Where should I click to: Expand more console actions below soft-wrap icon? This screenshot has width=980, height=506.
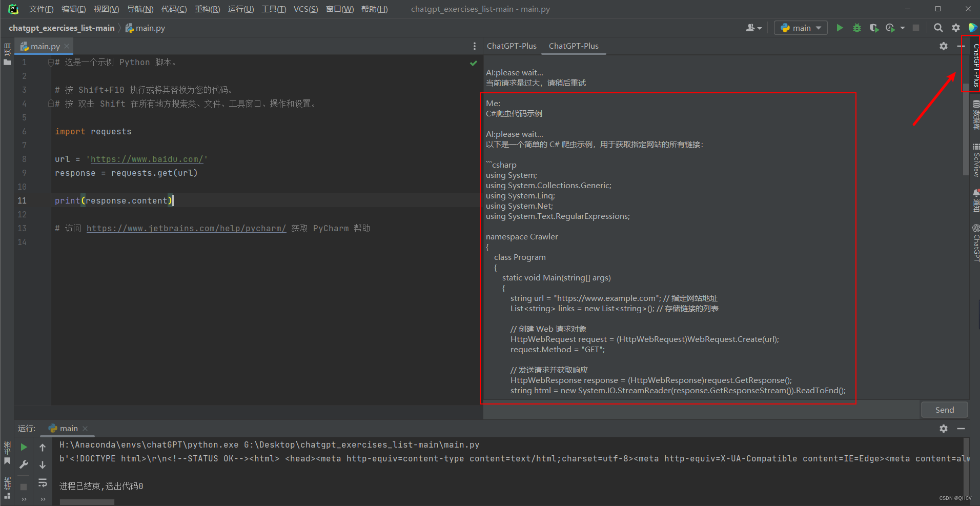[x=43, y=499]
